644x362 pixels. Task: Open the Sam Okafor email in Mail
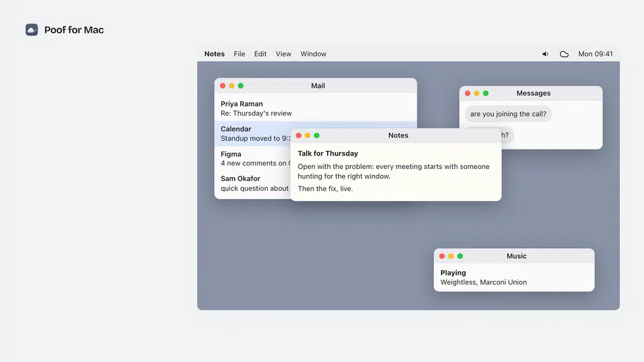pos(253,183)
